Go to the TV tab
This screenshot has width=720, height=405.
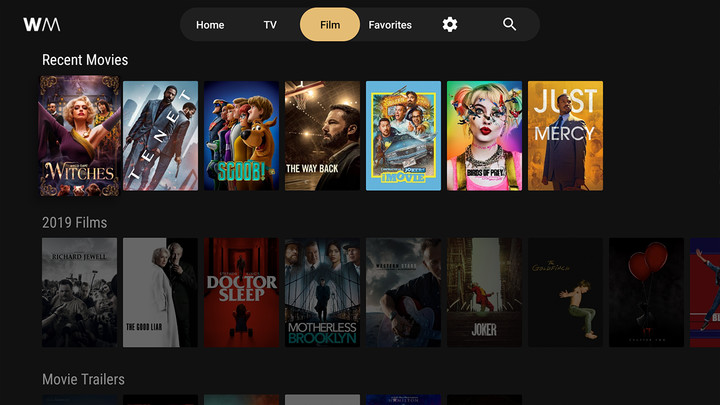(x=270, y=25)
